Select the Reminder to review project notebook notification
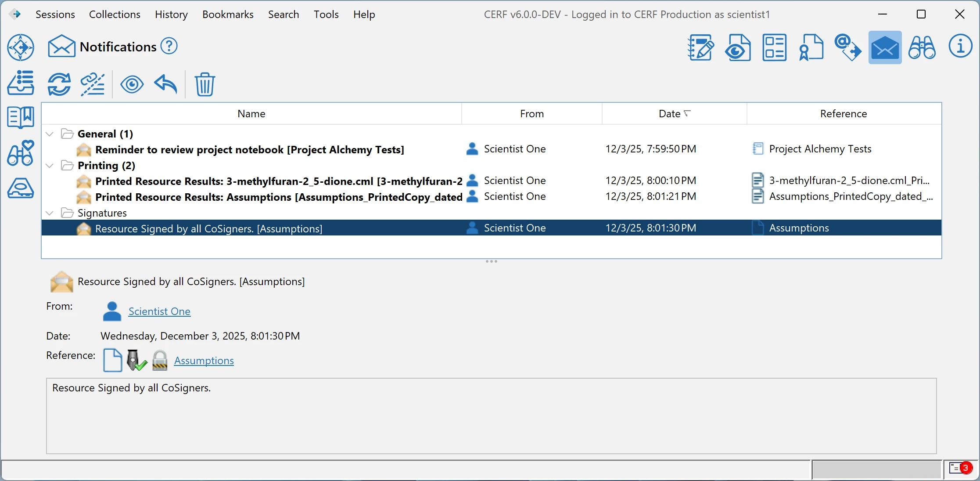980x481 pixels. (249, 150)
